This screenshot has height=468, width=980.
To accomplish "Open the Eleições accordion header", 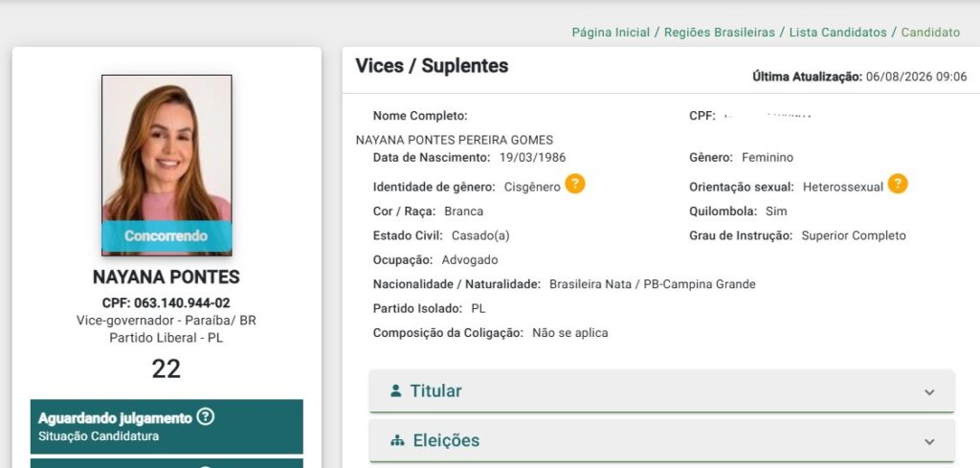I will coord(662,440).
